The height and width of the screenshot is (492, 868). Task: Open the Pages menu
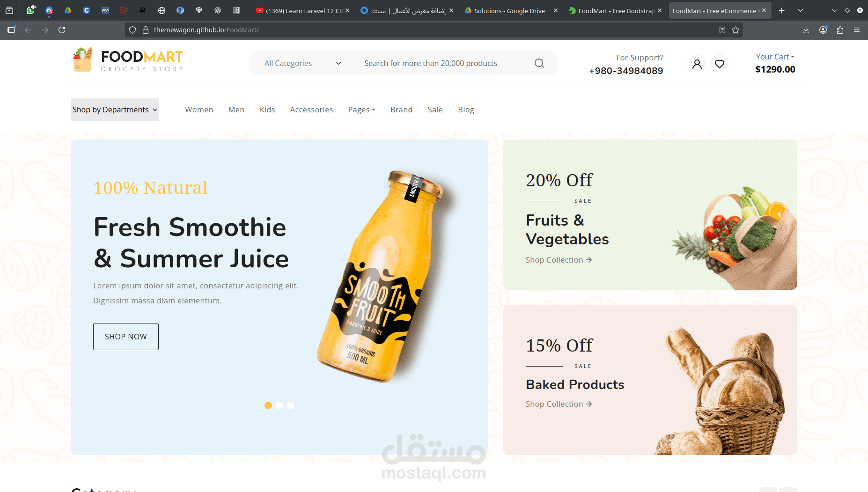coord(361,110)
